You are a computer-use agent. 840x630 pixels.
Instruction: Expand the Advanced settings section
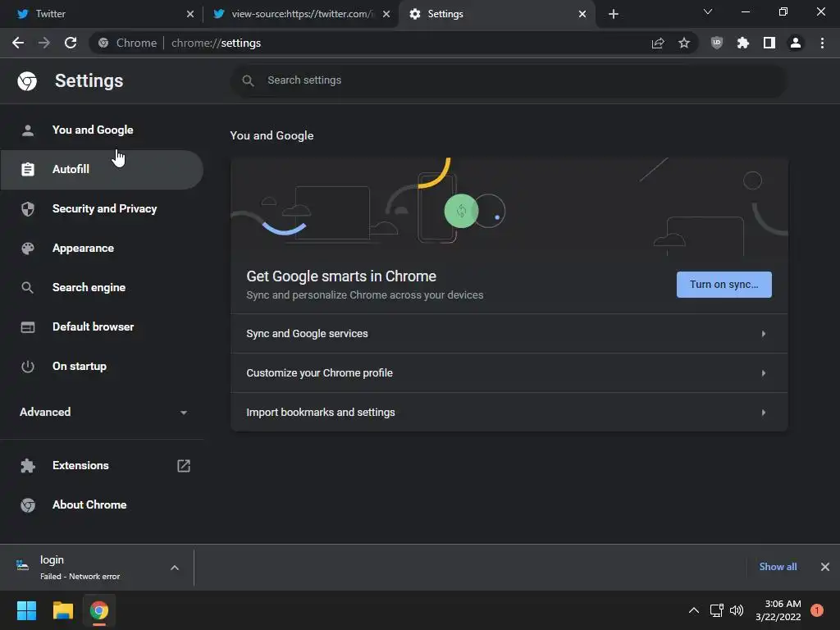(x=102, y=412)
